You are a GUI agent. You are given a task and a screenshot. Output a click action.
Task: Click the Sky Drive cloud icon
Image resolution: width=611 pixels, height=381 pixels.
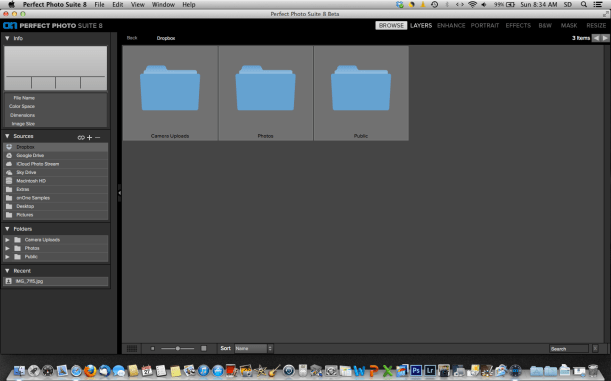[x=9, y=173]
